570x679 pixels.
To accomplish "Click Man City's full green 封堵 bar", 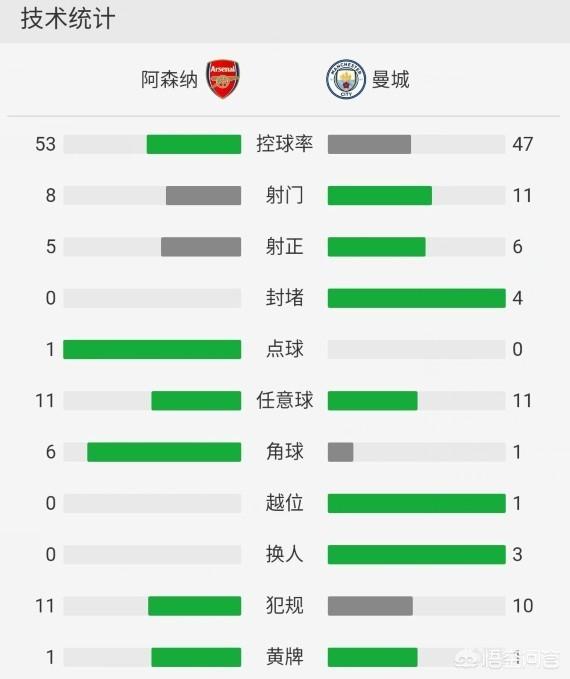I will coord(417,298).
